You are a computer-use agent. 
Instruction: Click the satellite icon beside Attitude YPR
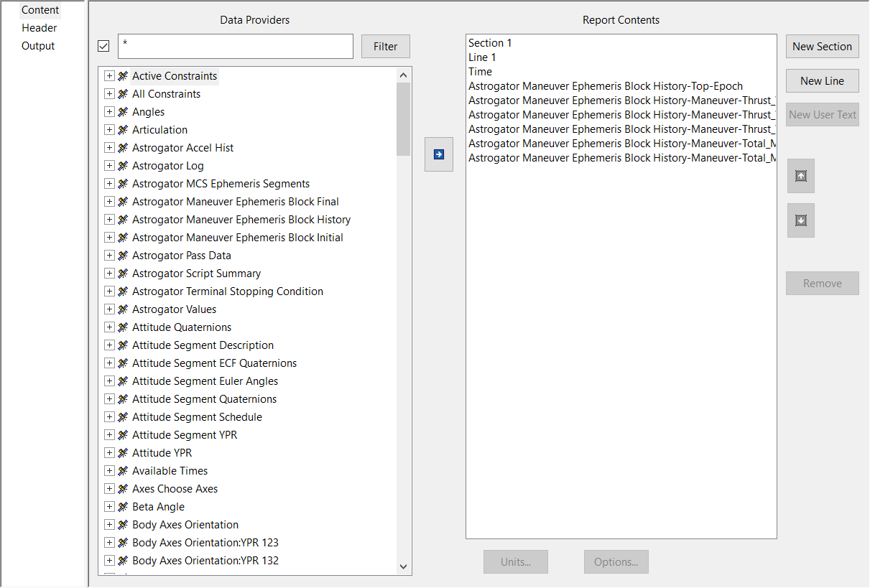coord(123,452)
